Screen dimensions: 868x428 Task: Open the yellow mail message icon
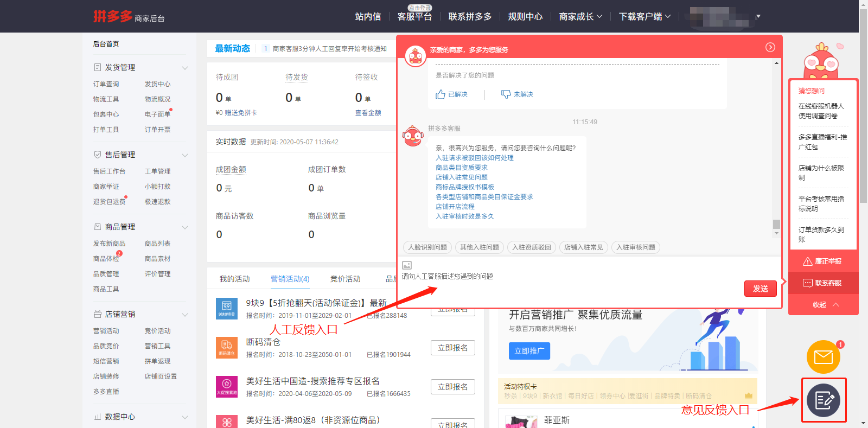click(x=824, y=357)
